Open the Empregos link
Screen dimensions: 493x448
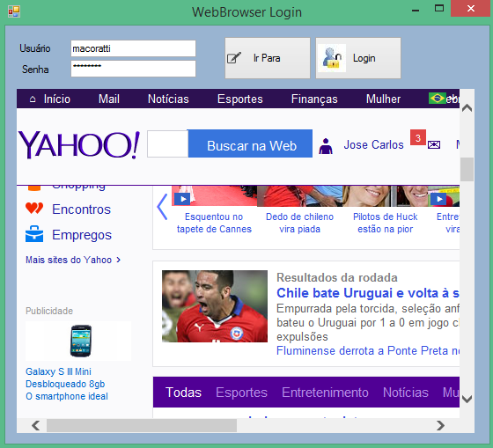(x=82, y=235)
